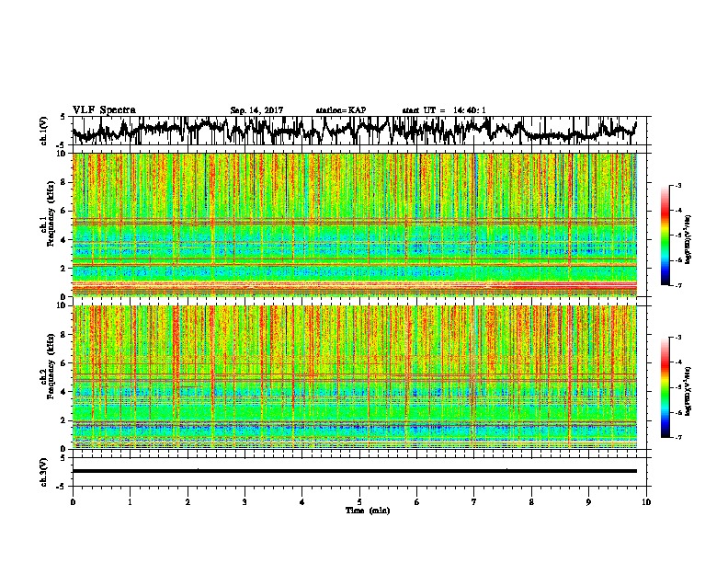Click the "10" tick label on the Time (min) axis
Image resolution: width=728 pixels, height=563 pixels.
646,502
